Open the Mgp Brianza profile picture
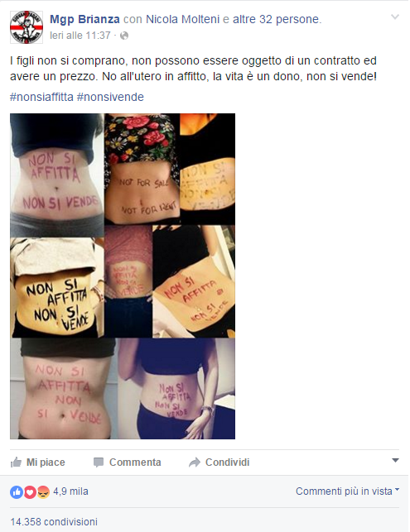The width and height of the screenshot is (410, 532). 27,27
